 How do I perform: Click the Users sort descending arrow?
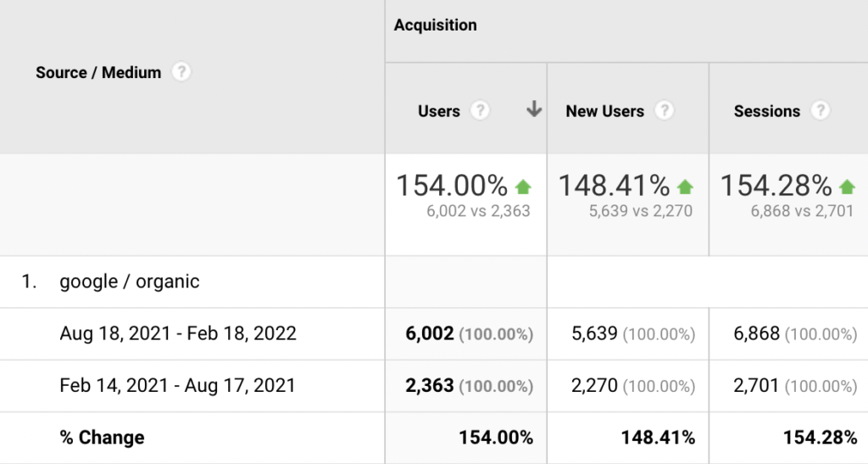534,109
